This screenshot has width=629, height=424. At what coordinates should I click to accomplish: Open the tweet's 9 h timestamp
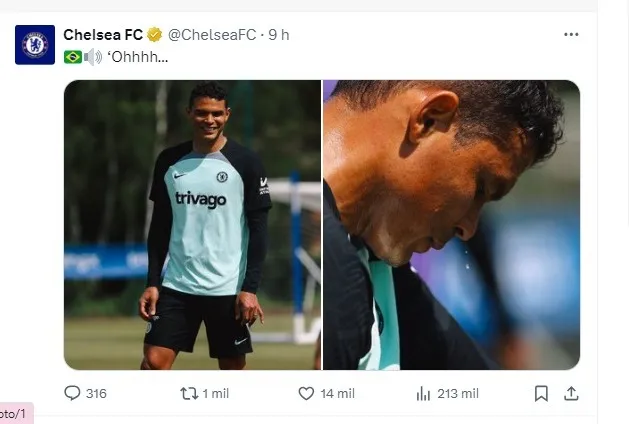click(278, 34)
